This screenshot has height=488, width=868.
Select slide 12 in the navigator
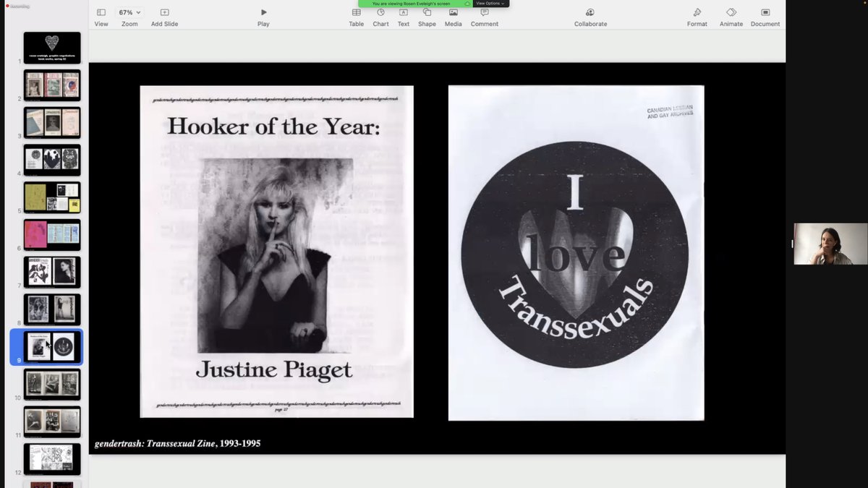(x=51, y=458)
